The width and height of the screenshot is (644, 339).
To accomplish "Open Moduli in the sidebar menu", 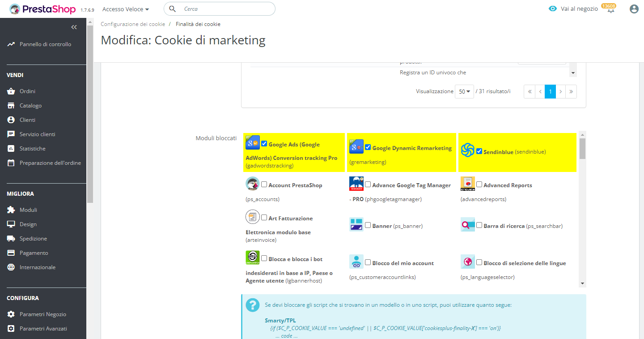I will pos(28,210).
